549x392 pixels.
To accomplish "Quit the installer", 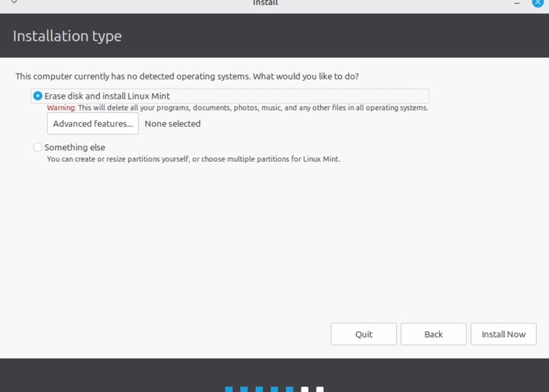I will (x=363, y=334).
